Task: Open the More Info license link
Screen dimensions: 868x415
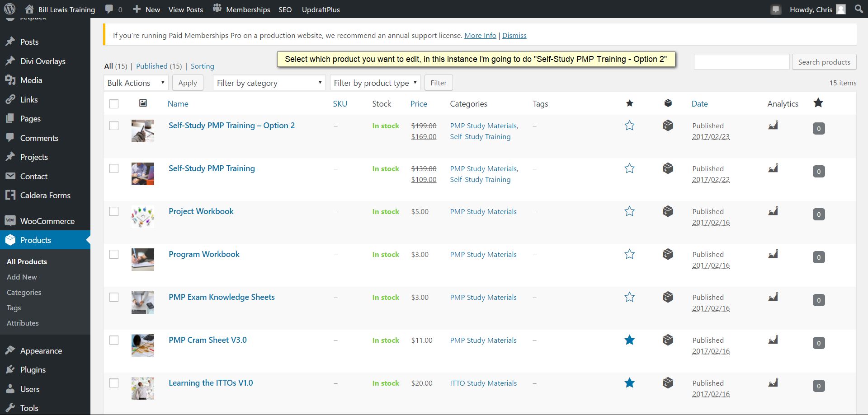Action: (480, 35)
